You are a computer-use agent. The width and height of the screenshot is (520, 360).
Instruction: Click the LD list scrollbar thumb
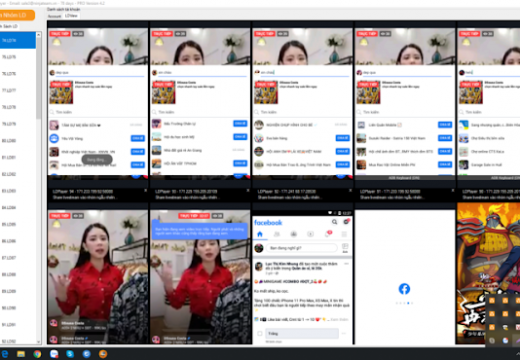pyautogui.click(x=39, y=78)
